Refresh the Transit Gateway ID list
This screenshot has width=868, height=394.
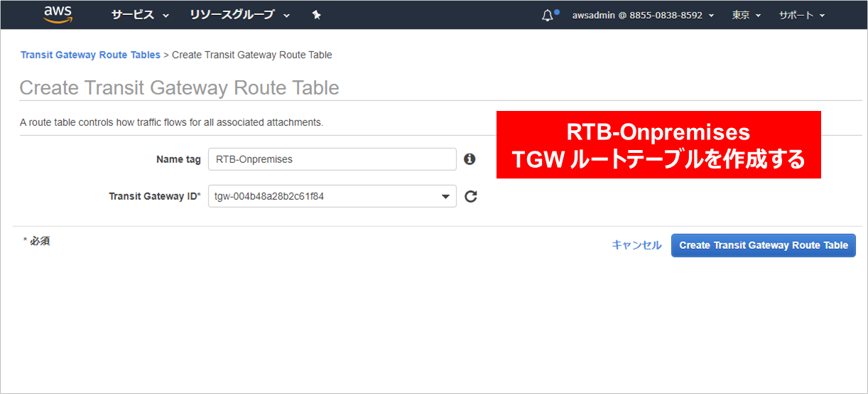tap(470, 196)
